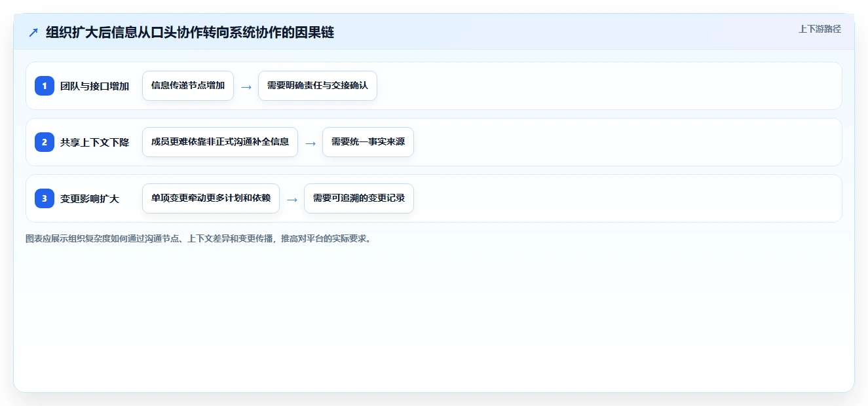
Task: Click the diagonal arrow icon beside the title
Action: point(33,32)
